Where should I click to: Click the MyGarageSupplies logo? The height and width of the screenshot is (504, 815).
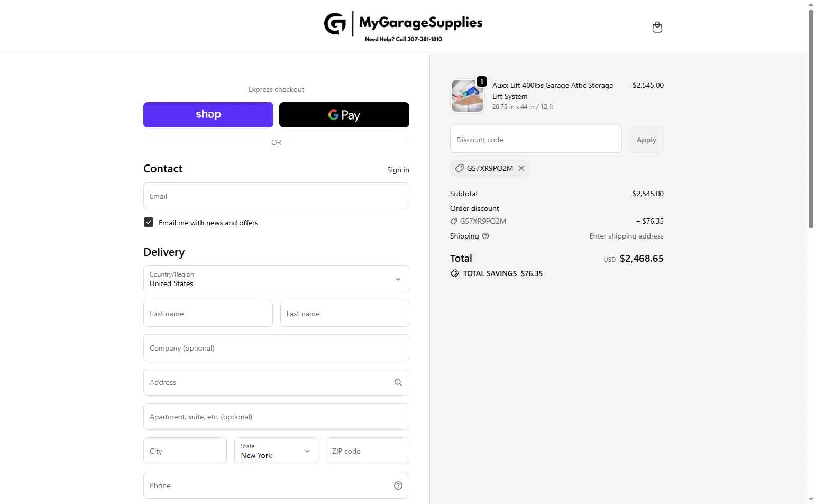coord(404,26)
